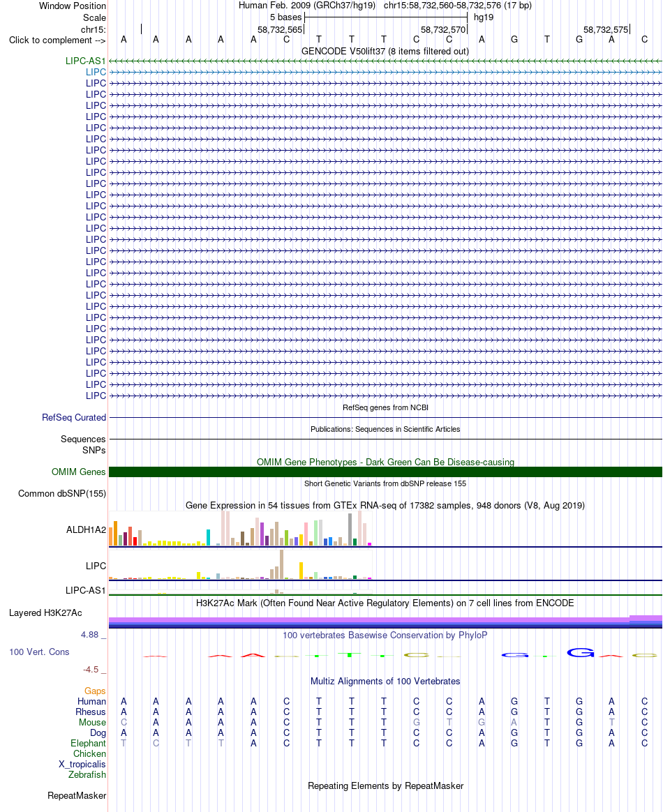Select the SNPs track label
Viewport: 663px width, 812px height.
pos(94,450)
